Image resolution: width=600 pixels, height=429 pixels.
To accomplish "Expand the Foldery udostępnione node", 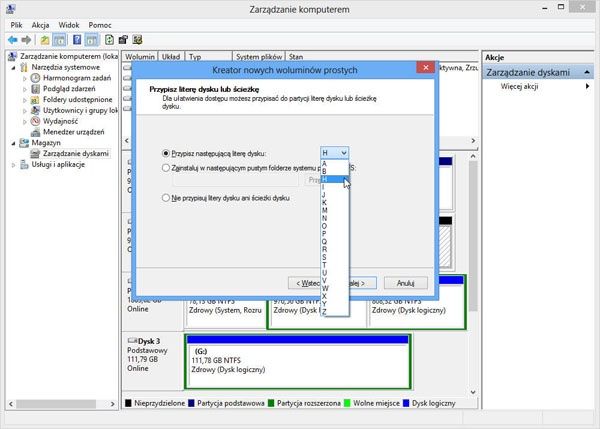I will pos(25,100).
